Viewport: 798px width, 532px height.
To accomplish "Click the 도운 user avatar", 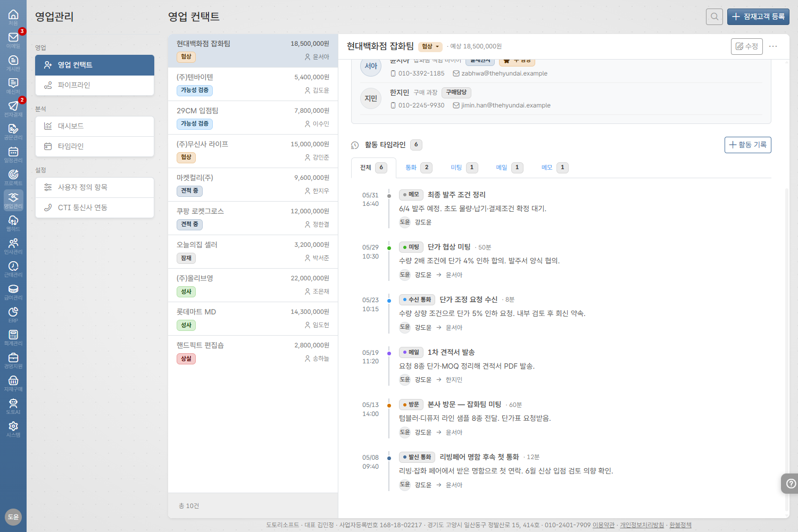I will 13,517.
